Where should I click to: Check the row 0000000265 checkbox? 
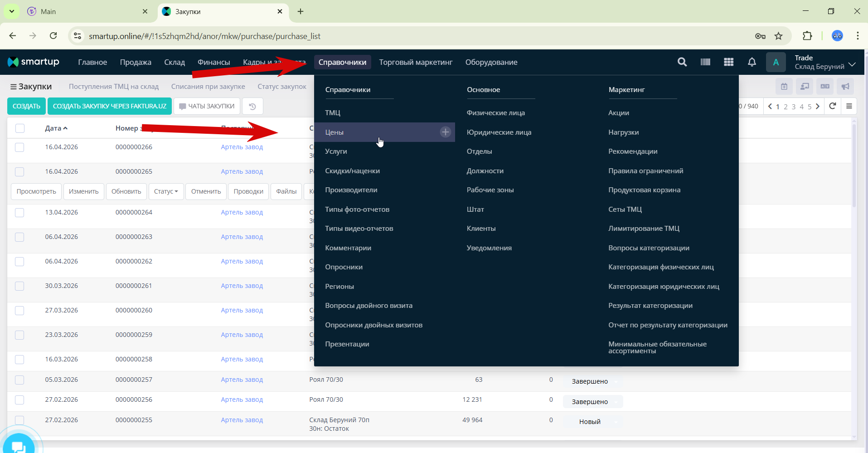[19, 172]
